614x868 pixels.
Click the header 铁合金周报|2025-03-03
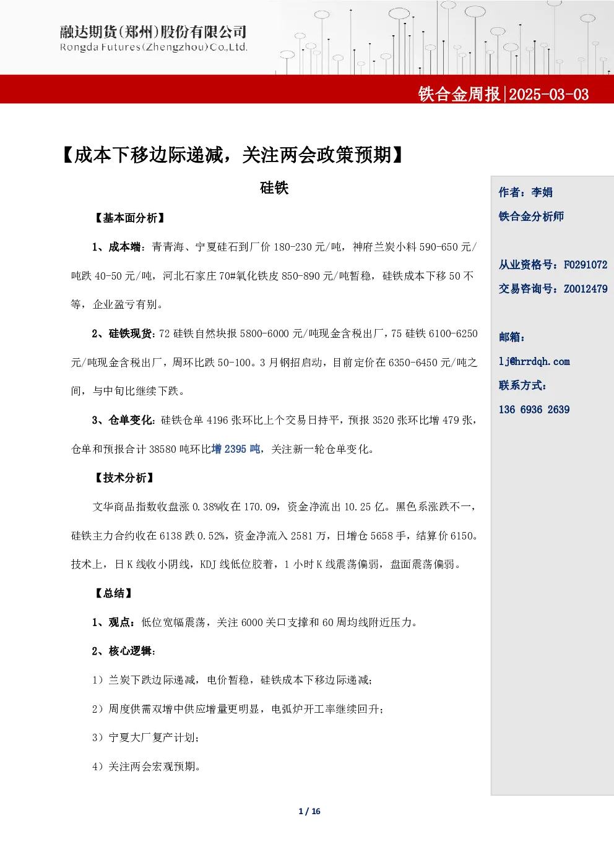(x=503, y=94)
